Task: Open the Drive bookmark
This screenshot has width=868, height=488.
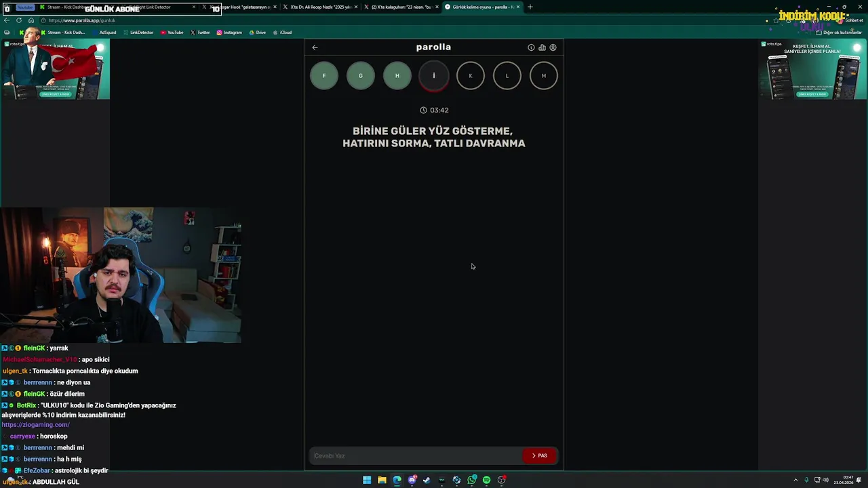Action: tap(258, 33)
